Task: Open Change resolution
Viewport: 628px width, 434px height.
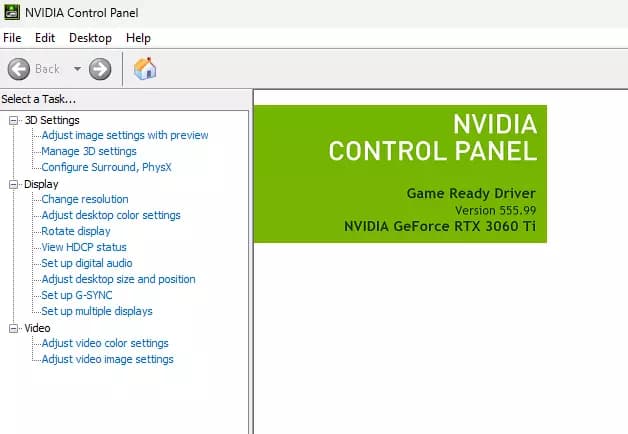Action: [85, 199]
